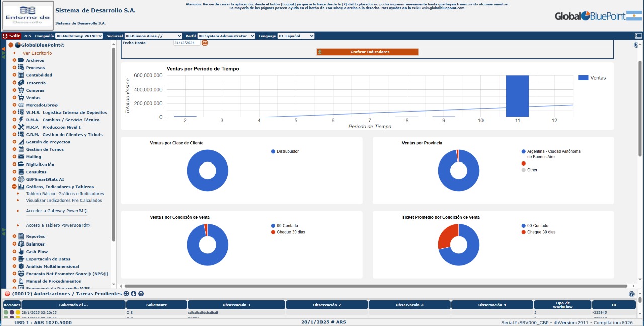644x326 pixels.
Task: Open Tablero Básico: Gráficos e Indicadores
Action: coord(65,194)
